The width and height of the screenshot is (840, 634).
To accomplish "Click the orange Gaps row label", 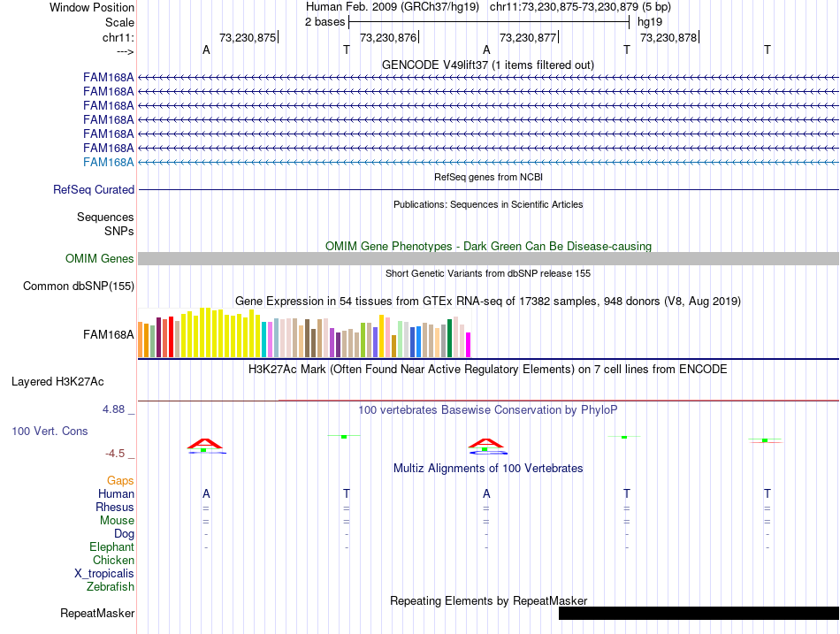I will coord(120,481).
